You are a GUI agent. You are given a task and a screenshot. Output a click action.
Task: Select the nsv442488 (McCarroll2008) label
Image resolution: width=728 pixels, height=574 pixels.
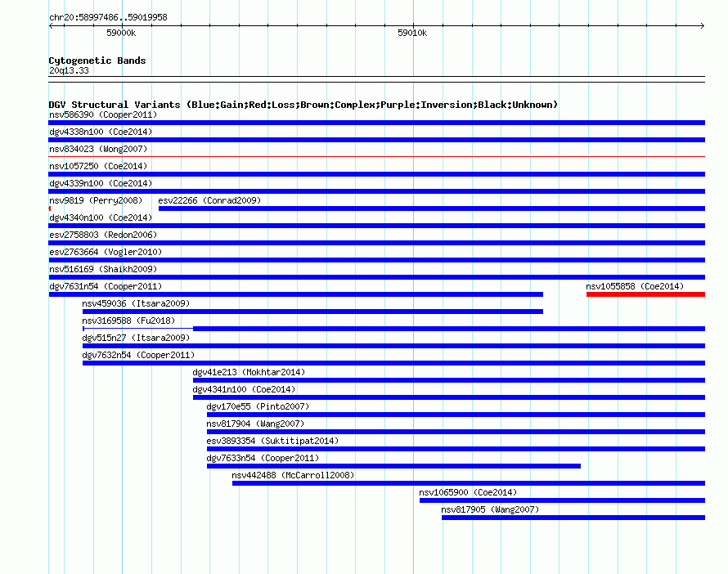point(293,475)
